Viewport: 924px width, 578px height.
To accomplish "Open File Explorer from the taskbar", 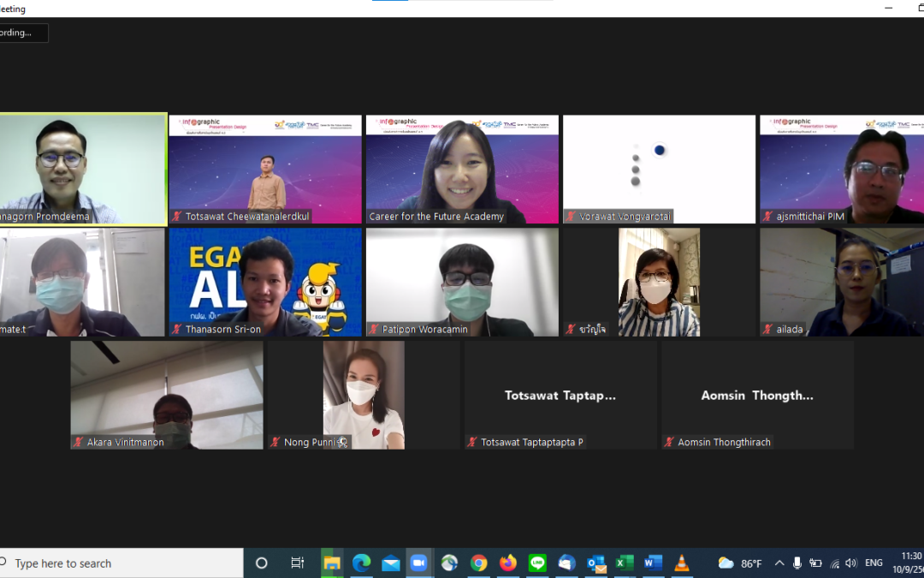I will coord(332,563).
